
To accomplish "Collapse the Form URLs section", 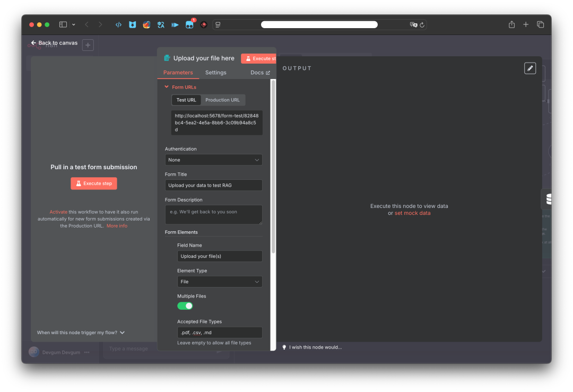I will coord(167,87).
